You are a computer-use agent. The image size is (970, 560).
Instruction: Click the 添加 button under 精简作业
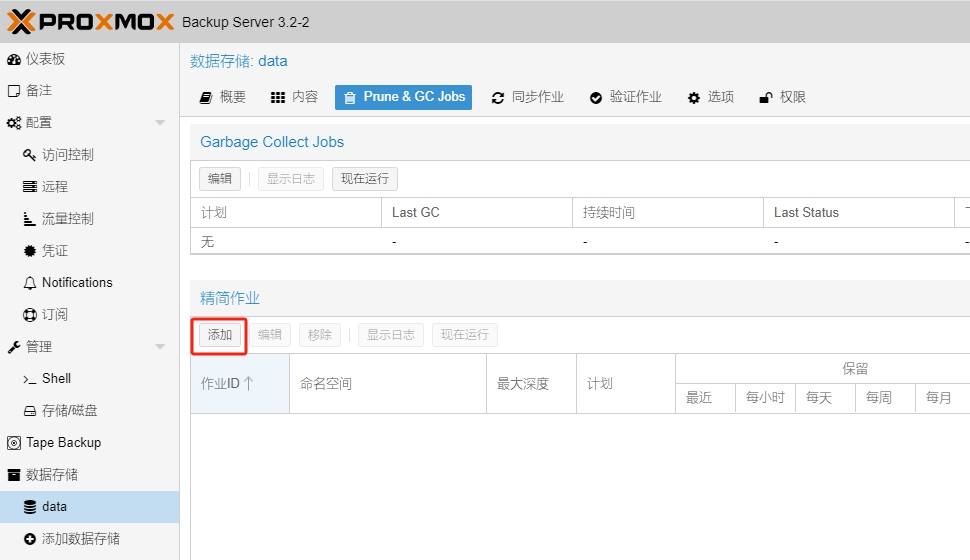coord(220,335)
